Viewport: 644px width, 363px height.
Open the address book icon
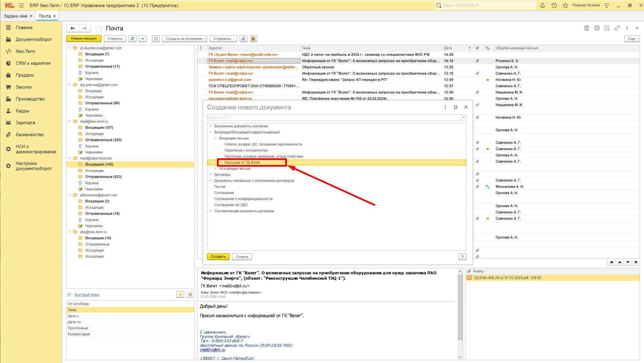254,39
